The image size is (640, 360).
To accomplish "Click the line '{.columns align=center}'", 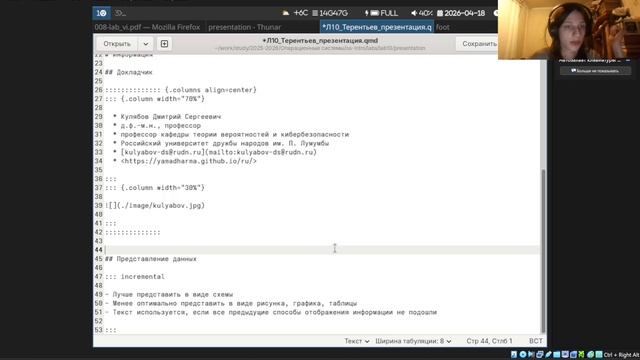I will pyautogui.click(x=181, y=90).
